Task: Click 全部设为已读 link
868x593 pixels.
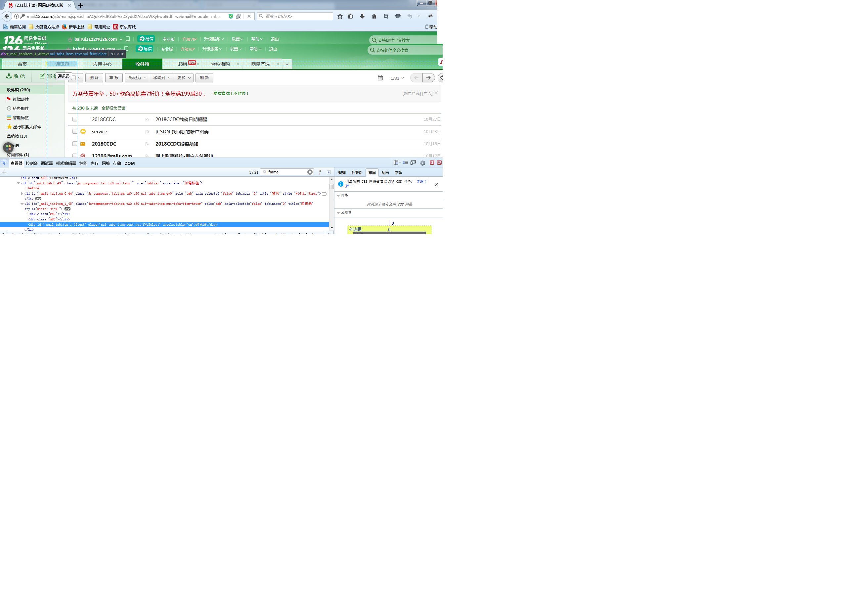Action: pos(113,108)
